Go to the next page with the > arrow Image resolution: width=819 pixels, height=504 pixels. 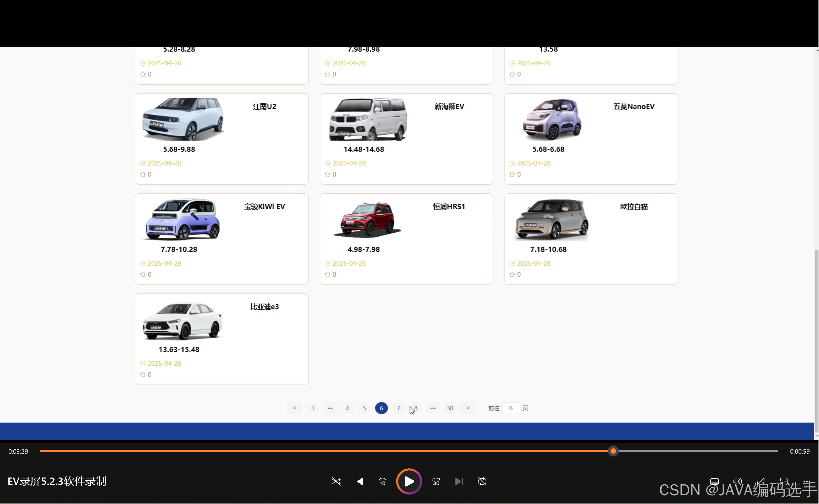468,408
